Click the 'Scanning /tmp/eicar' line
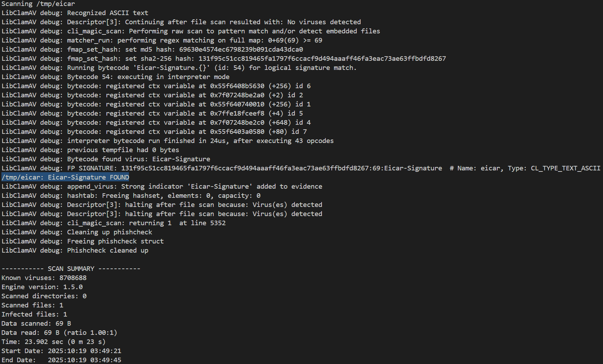 38,4
